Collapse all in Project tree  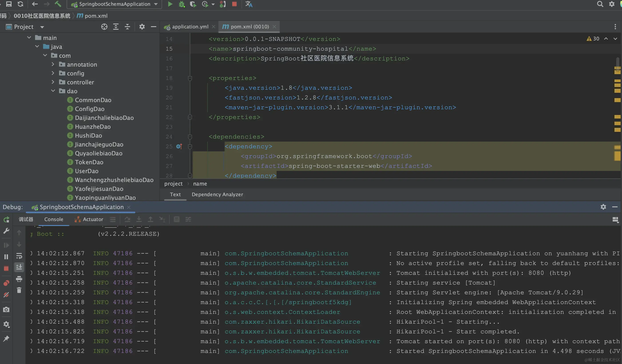127,27
